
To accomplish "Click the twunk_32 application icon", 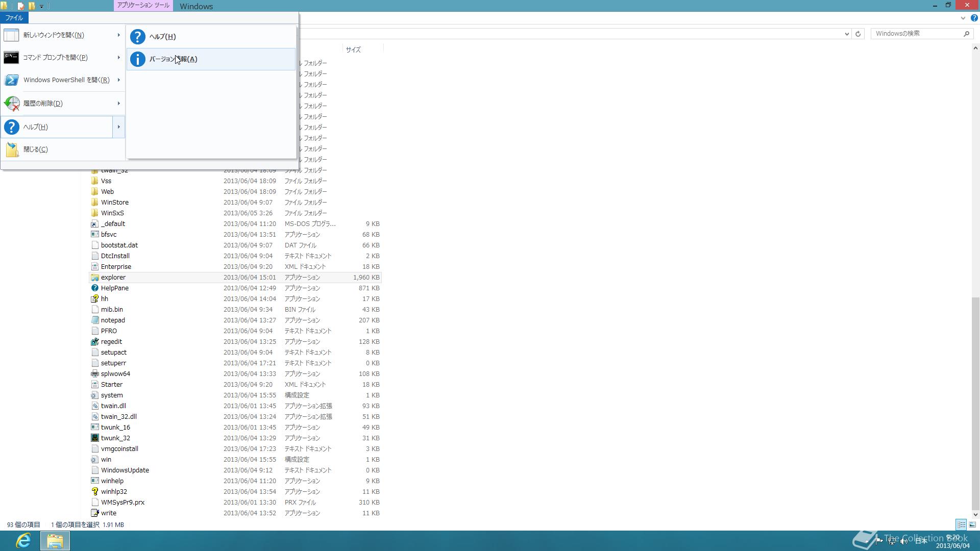I will pos(94,438).
